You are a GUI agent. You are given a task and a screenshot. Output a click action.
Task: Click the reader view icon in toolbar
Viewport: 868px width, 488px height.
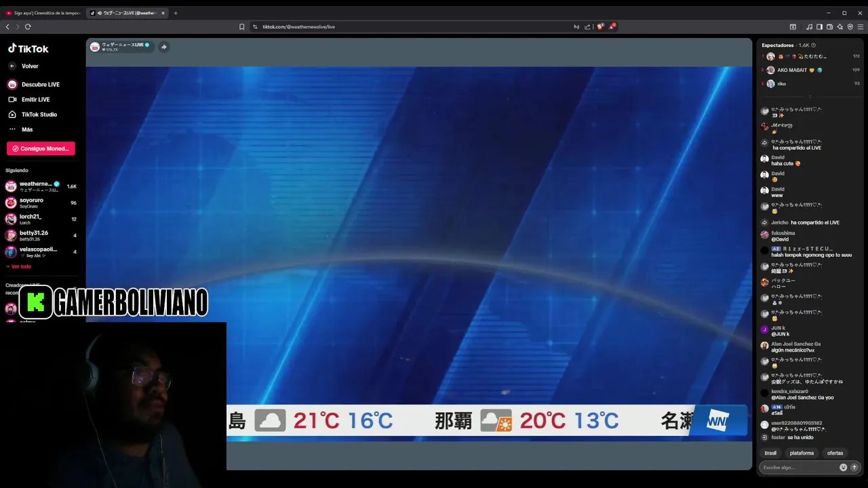tap(793, 26)
